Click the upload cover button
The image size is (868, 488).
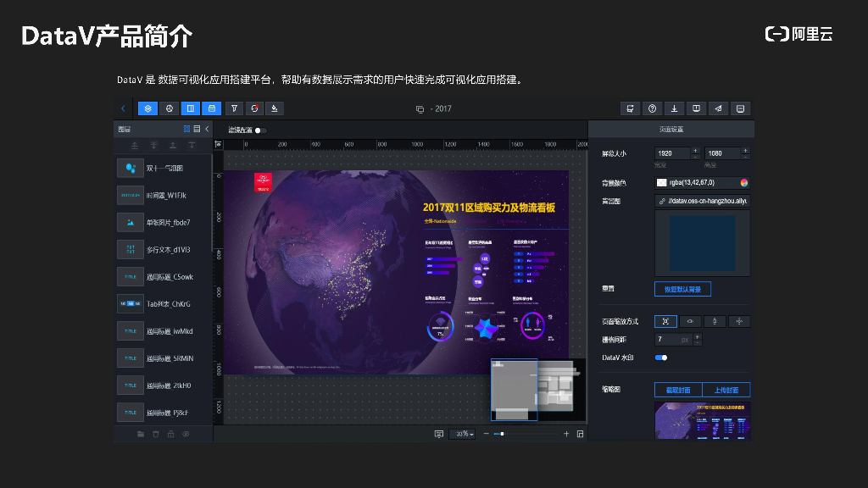pos(726,390)
